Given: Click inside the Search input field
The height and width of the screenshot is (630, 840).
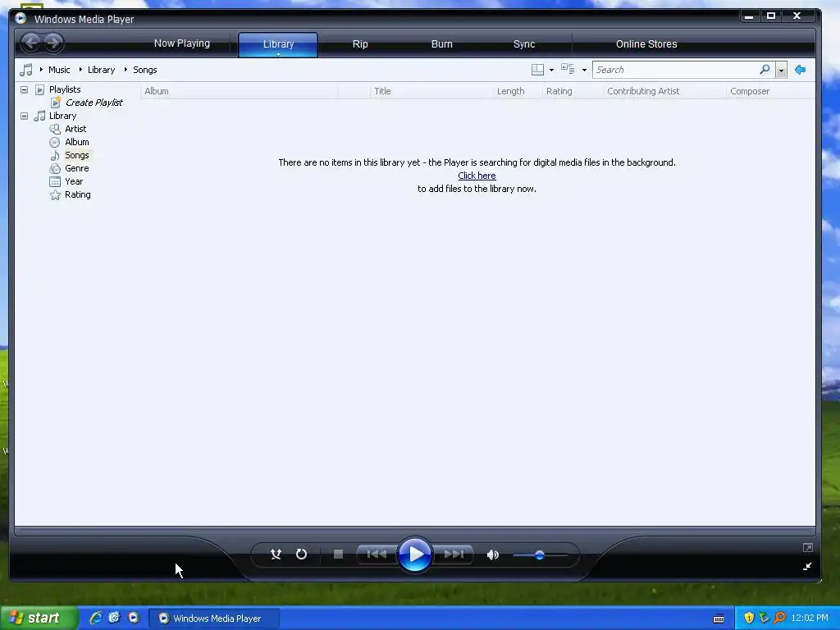Looking at the screenshot, I should point(675,70).
